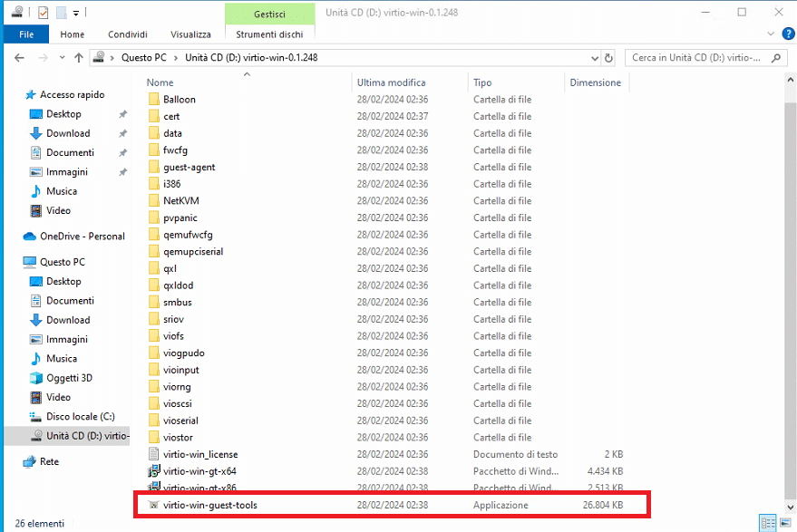This screenshot has width=797, height=532.
Task: Select the cert folder icon
Action: 154,116
